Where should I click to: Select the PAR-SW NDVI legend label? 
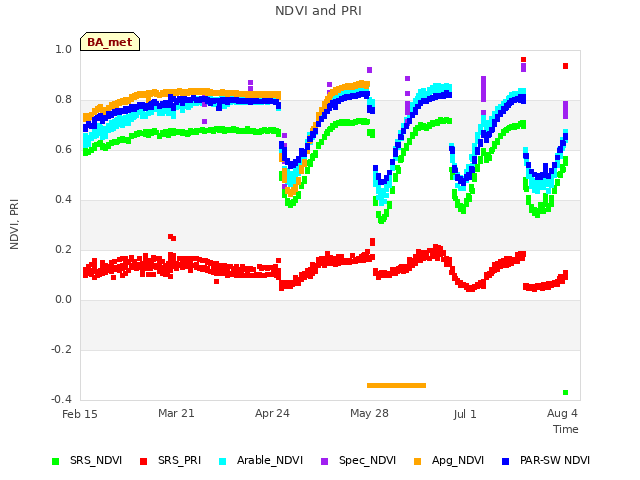(555, 460)
